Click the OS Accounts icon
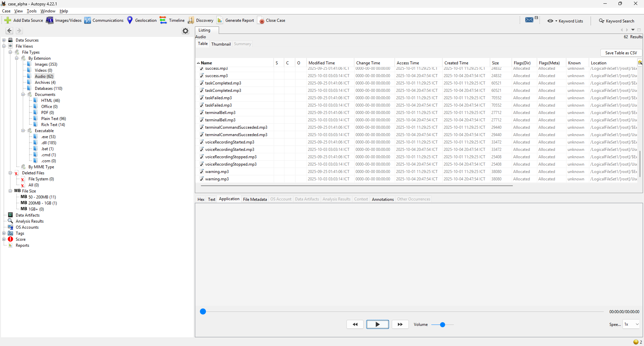 coord(10,227)
